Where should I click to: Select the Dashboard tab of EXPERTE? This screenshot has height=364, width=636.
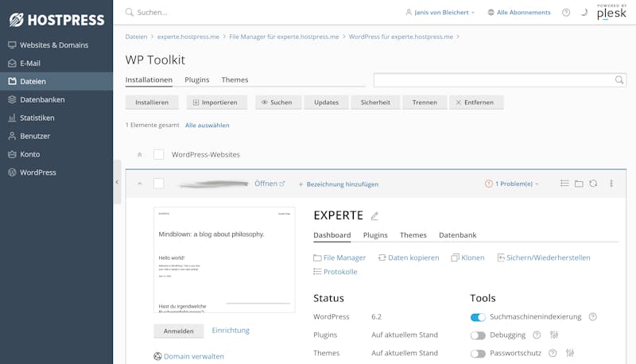pyautogui.click(x=332, y=235)
